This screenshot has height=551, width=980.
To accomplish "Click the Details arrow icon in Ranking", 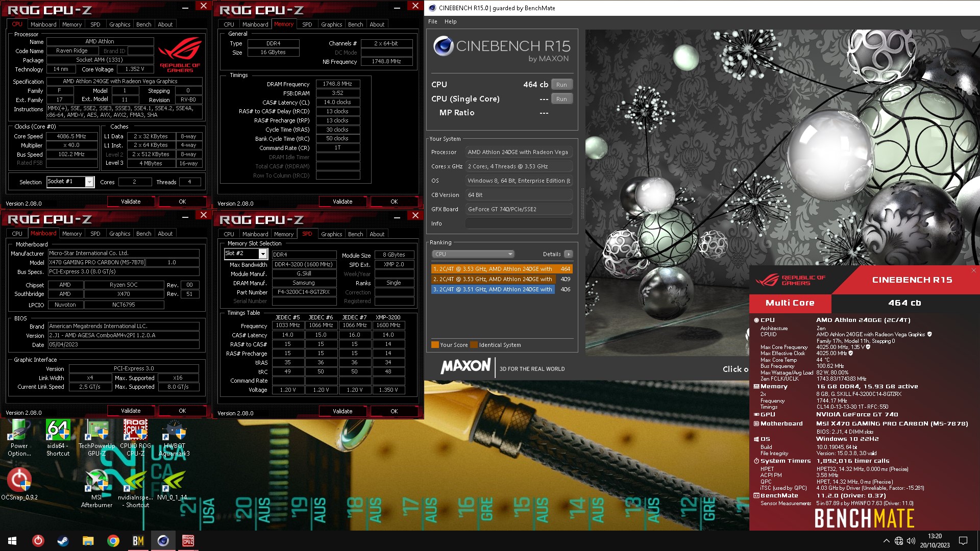I will coord(568,254).
